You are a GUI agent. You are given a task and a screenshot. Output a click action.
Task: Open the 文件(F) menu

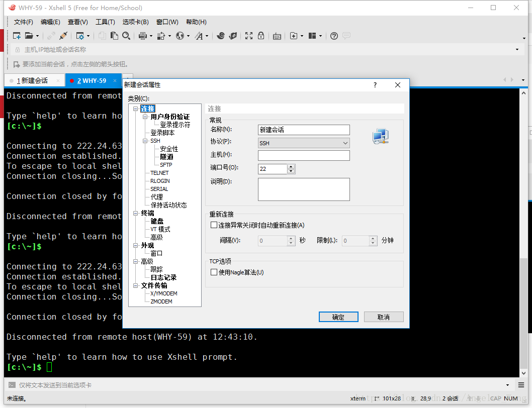pyautogui.click(x=24, y=22)
